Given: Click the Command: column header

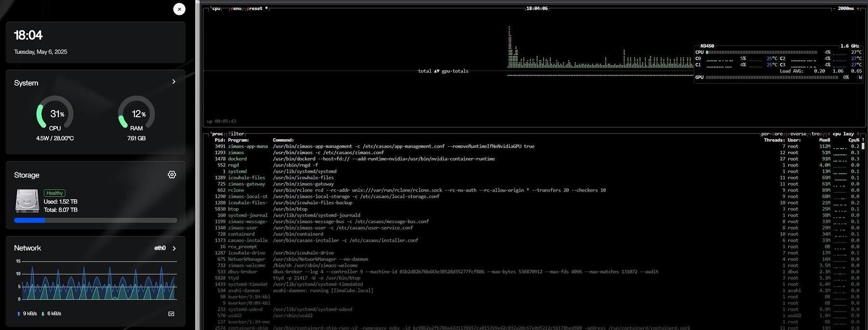Looking at the screenshot, I should 284,140.
